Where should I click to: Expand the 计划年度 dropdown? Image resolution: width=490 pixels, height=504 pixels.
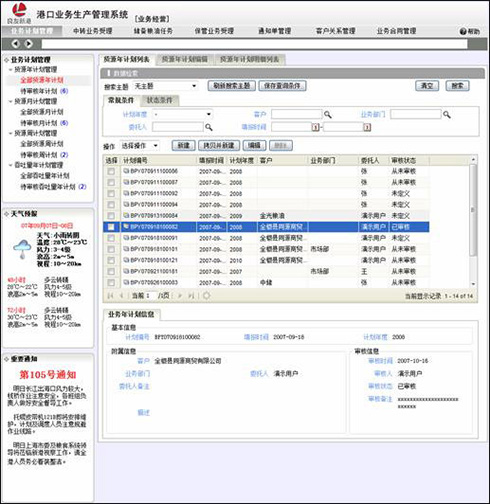[183, 114]
